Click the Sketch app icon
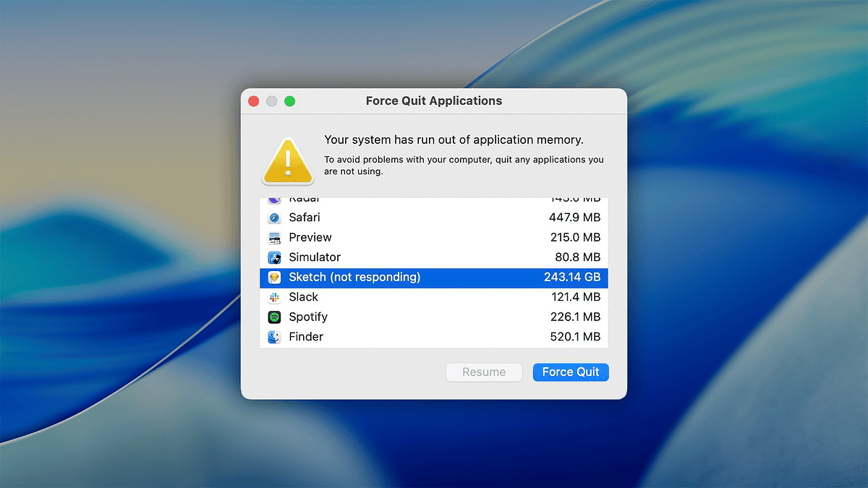Screen dimensions: 868x488 coord(275,277)
